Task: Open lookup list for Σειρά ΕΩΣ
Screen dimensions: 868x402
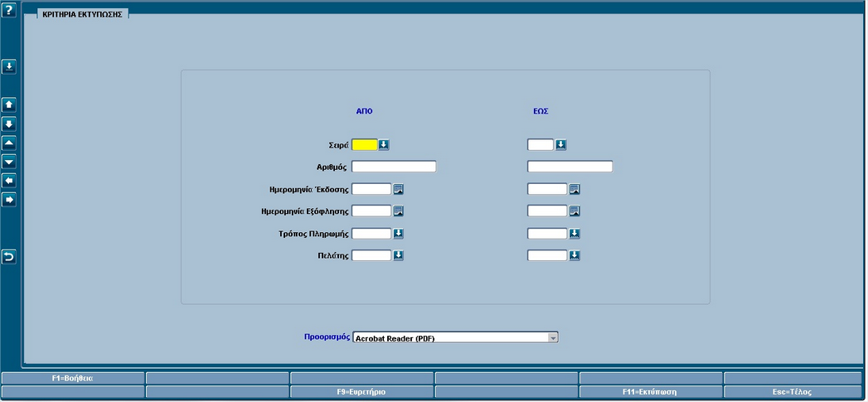Action: pos(560,145)
